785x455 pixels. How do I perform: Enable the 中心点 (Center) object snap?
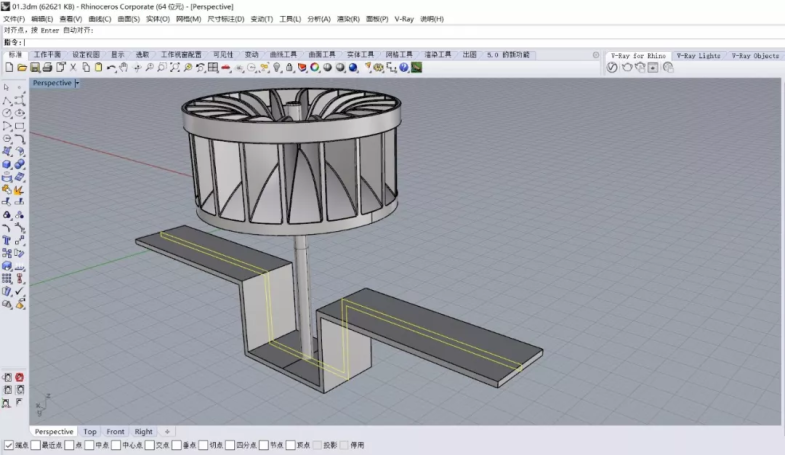coord(116,445)
